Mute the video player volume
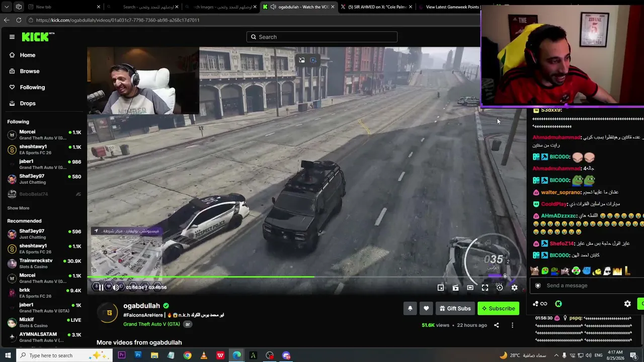Viewport: 644px width, 362px height. point(116,287)
